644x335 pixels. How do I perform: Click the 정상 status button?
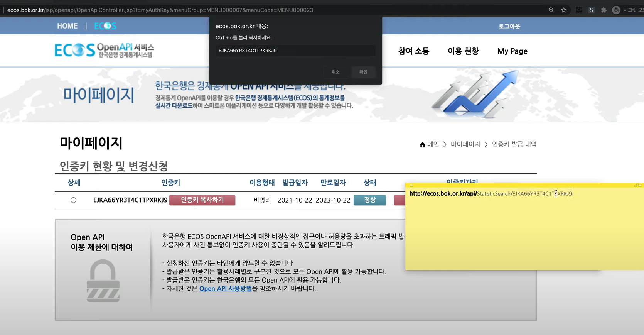pos(370,200)
